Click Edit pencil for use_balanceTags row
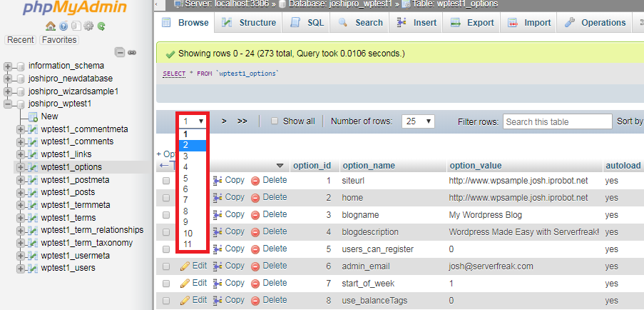This screenshot has width=644, height=310. pyautogui.click(x=185, y=300)
